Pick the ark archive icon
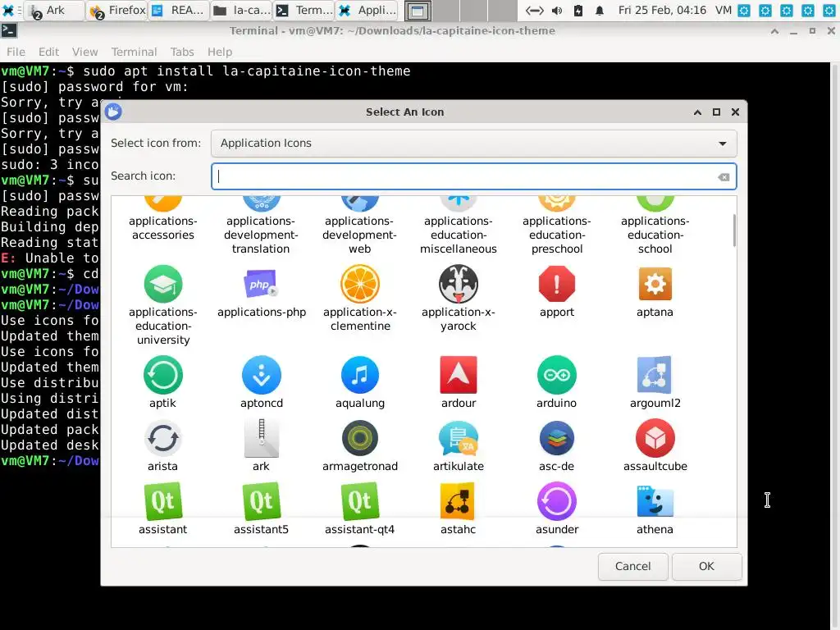 (x=261, y=438)
